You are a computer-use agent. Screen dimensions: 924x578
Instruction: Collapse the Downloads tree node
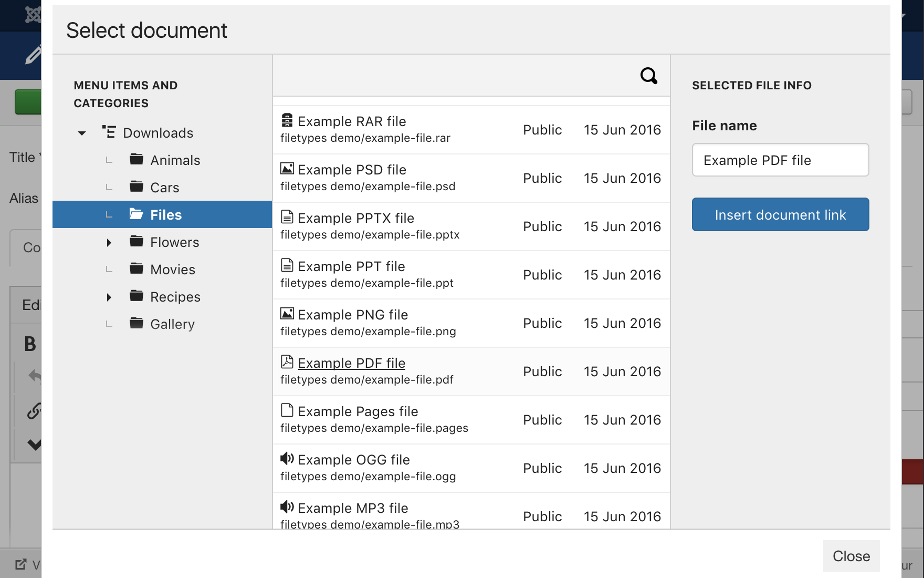(82, 133)
